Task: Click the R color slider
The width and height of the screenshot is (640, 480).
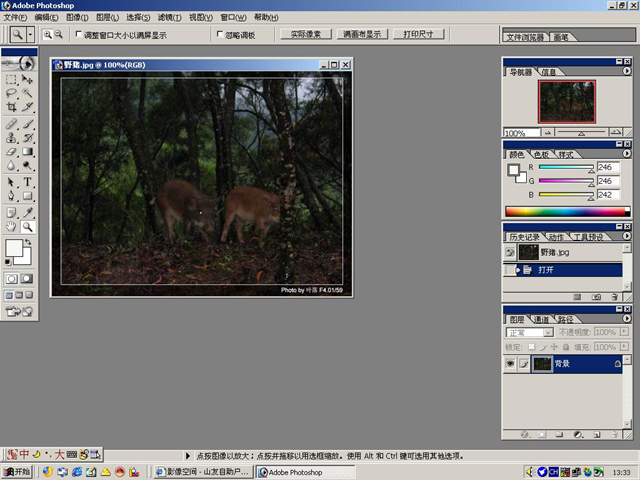Action: (566, 167)
